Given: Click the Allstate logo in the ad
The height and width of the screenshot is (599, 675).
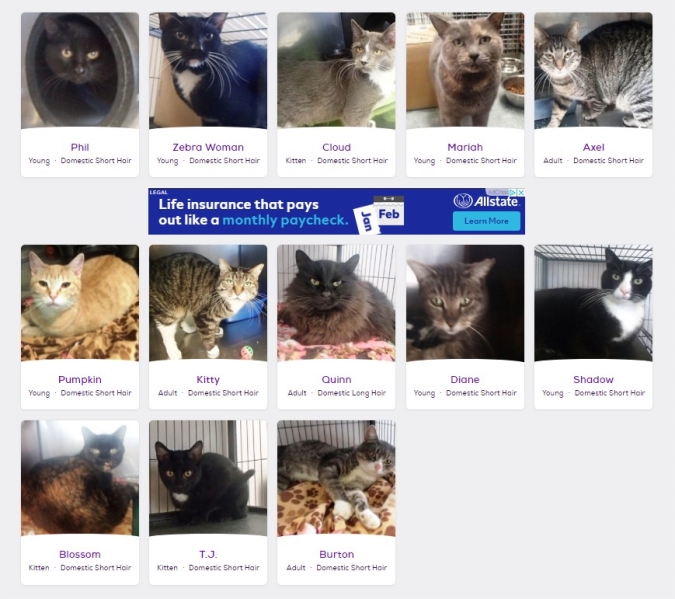Looking at the screenshot, I should pos(486,201).
